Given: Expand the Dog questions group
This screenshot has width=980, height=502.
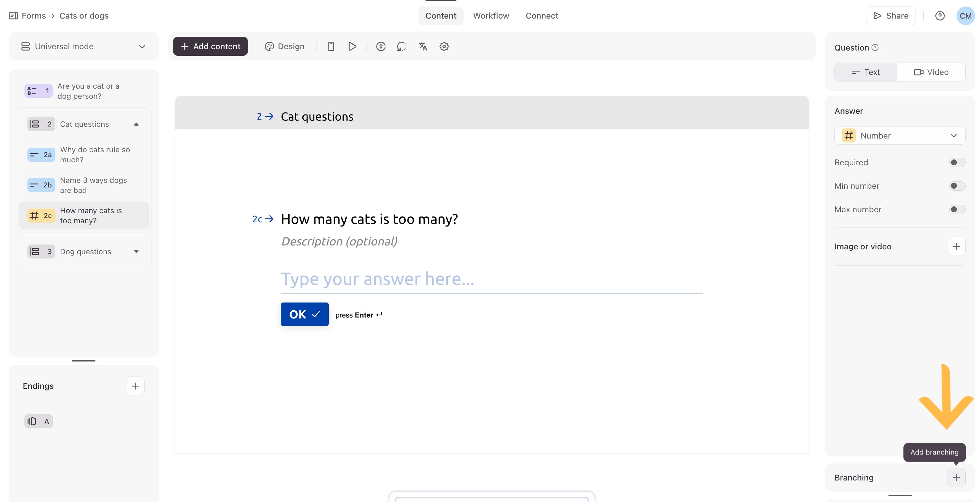Looking at the screenshot, I should [x=136, y=251].
